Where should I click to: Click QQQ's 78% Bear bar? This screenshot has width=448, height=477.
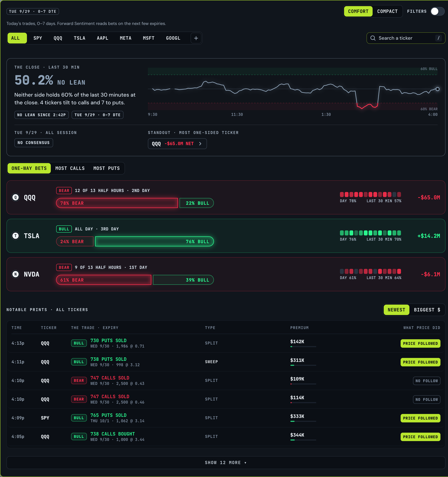coord(117,203)
